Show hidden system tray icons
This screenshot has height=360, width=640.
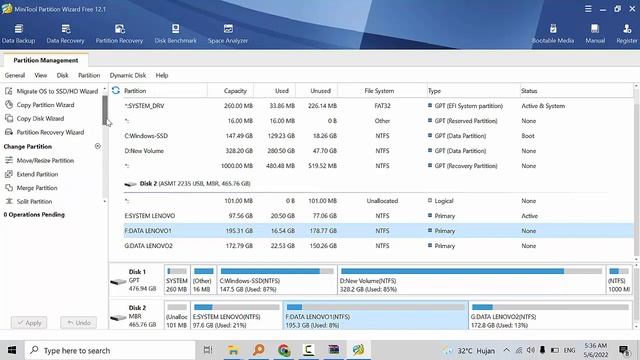click(x=506, y=350)
